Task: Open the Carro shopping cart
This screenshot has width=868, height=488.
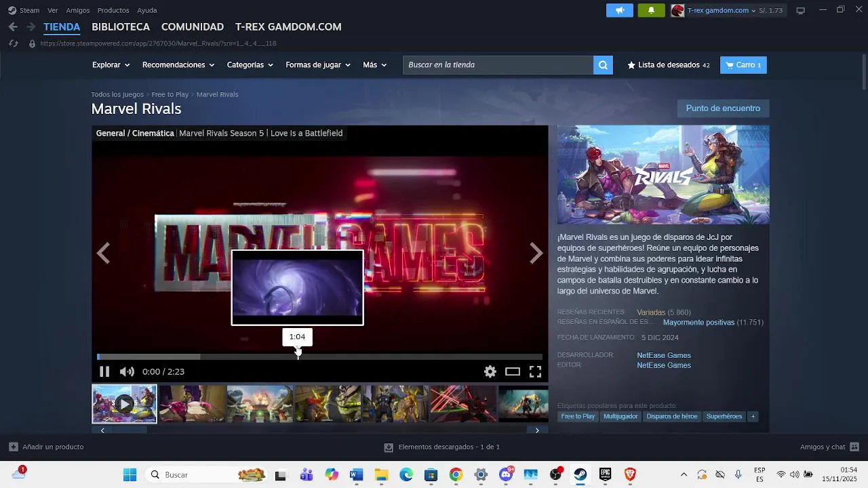Action: pyautogui.click(x=743, y=65)
